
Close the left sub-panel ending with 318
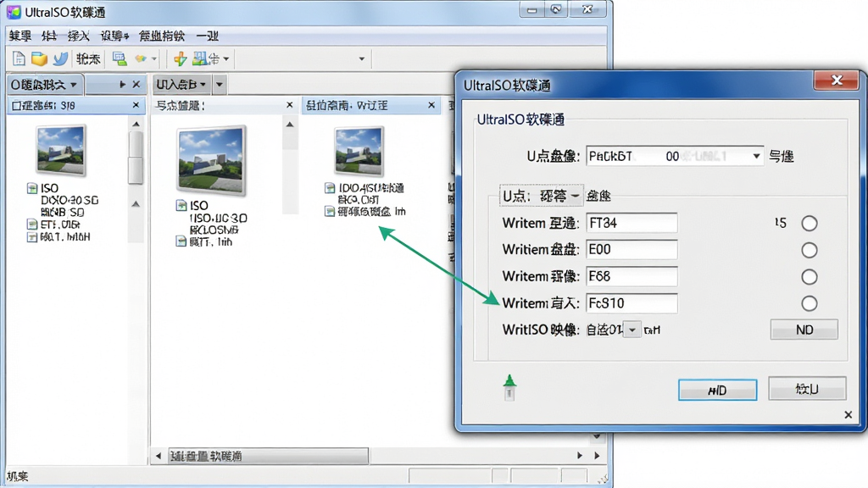(x=136, y=105)
